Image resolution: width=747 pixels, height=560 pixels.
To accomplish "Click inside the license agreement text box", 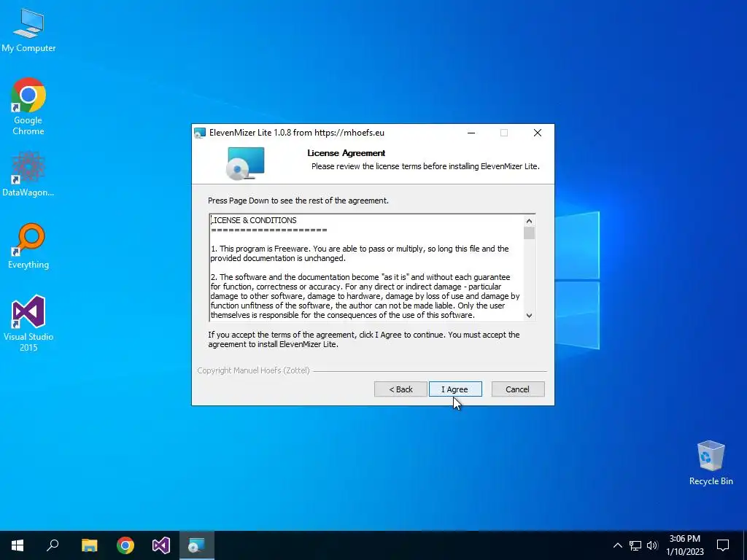I will (367, 268).
